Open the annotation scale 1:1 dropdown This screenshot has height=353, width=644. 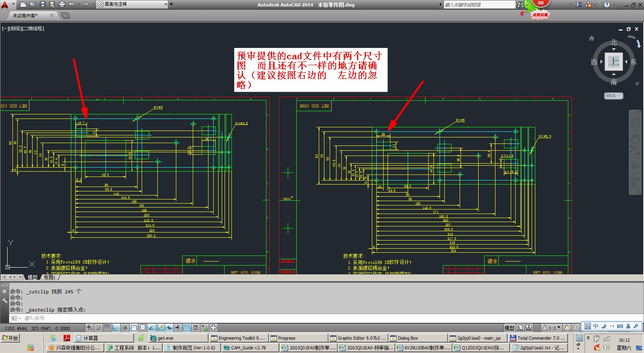tap(552, 328)
